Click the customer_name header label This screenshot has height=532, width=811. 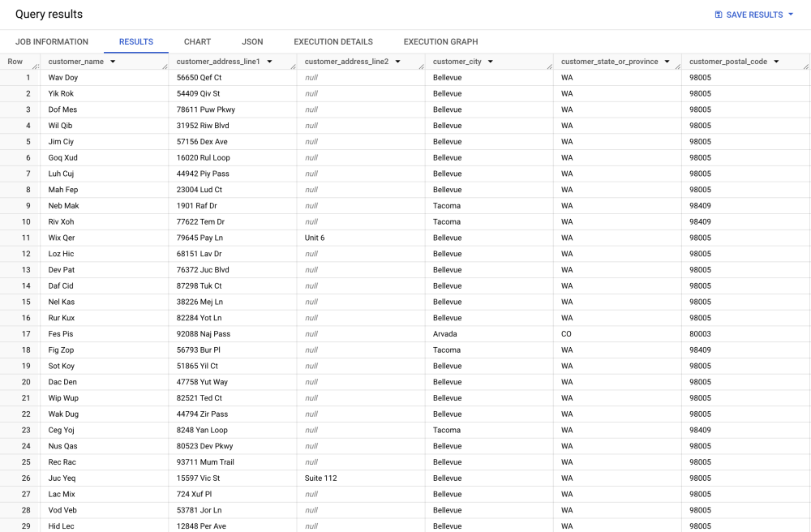pos(76,62)
